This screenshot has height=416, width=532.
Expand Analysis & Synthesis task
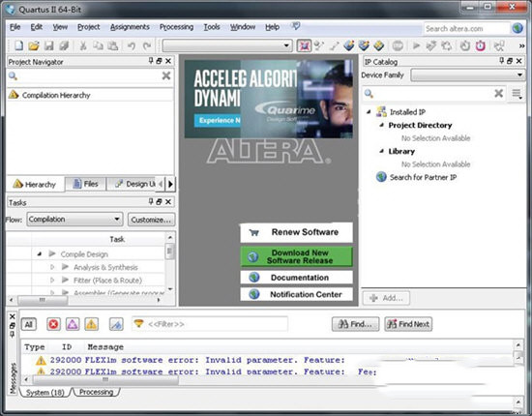pos(52,267)
